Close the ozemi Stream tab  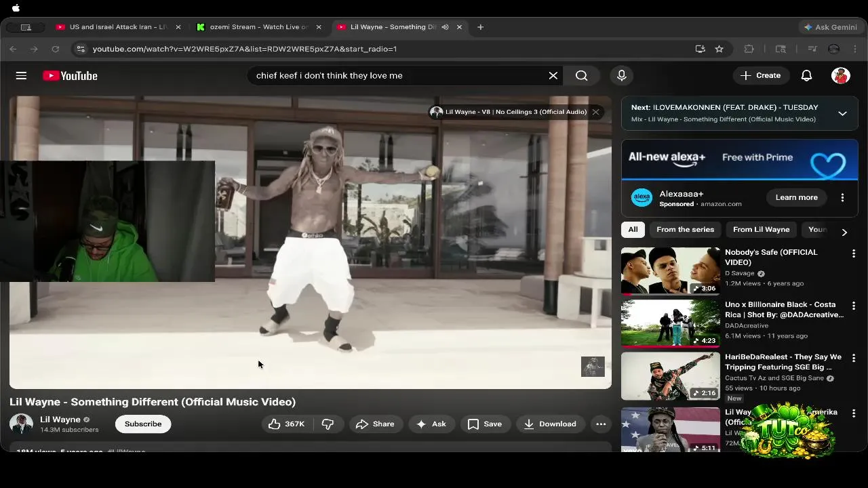click(319, 27)
